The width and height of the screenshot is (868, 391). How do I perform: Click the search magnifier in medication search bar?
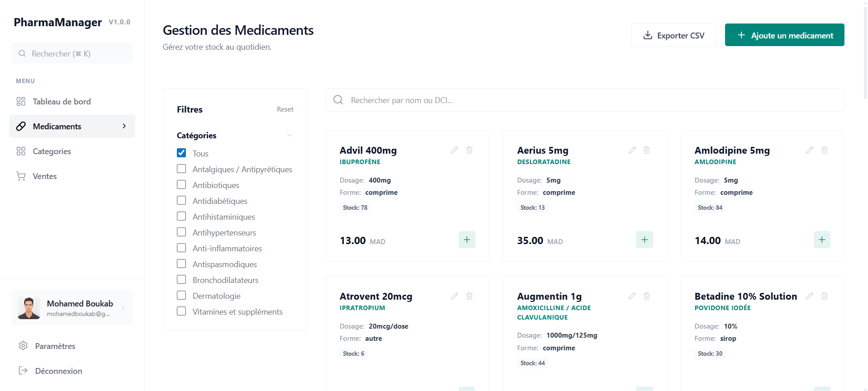pyautogui.click(x=338, y=100)
